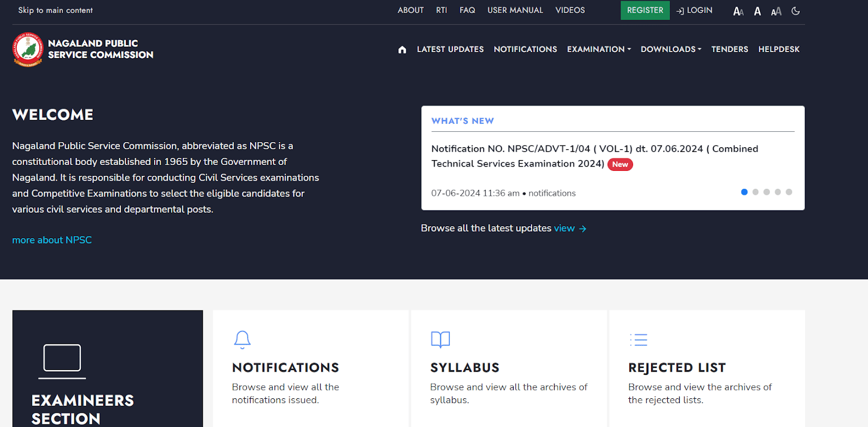The height and width of the screenshot is (427, 868).
Task: Open the Notifications bell icon card
Action: tap(311, 368)
